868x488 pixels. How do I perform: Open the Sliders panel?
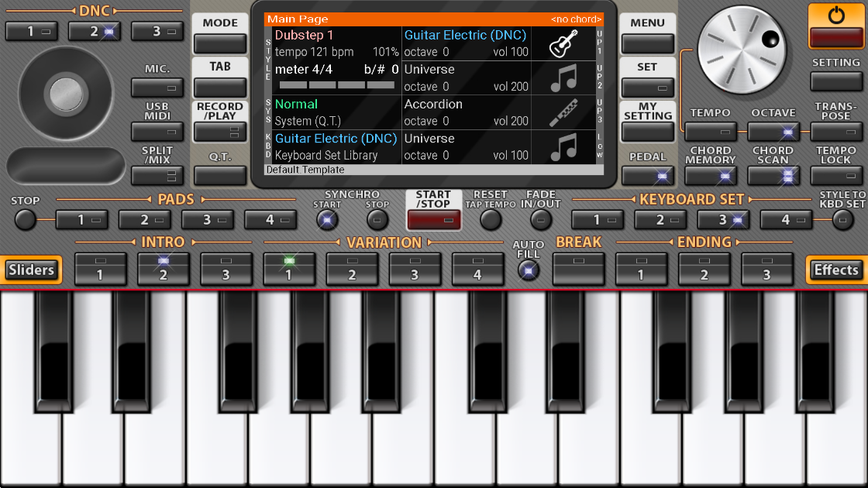(x=31, y=270)
